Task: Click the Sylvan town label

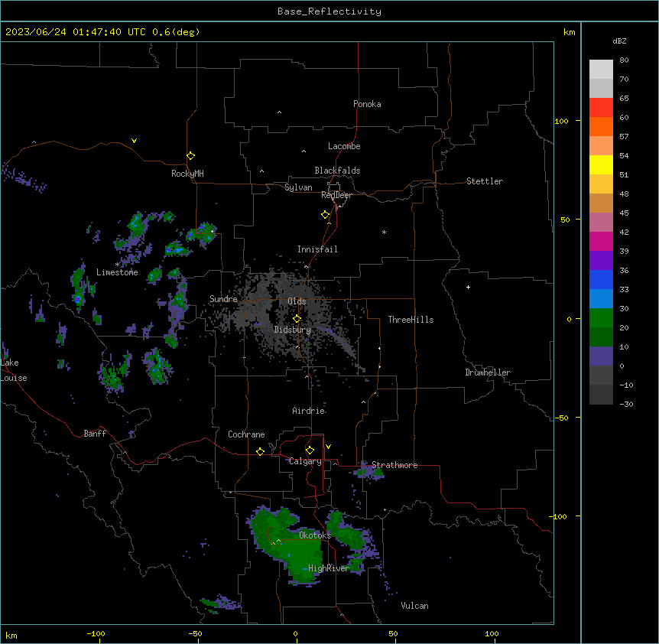Action: [298, 187]
